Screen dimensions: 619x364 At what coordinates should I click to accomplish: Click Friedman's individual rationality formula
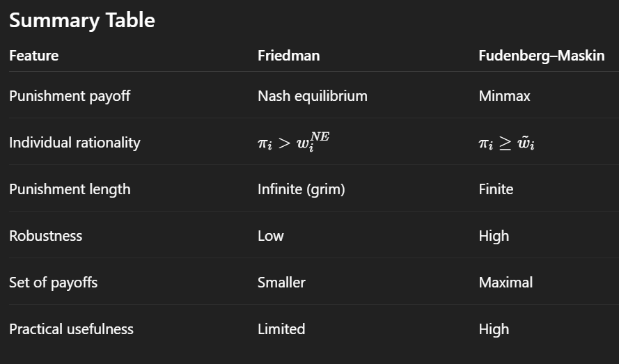(293, 142)
